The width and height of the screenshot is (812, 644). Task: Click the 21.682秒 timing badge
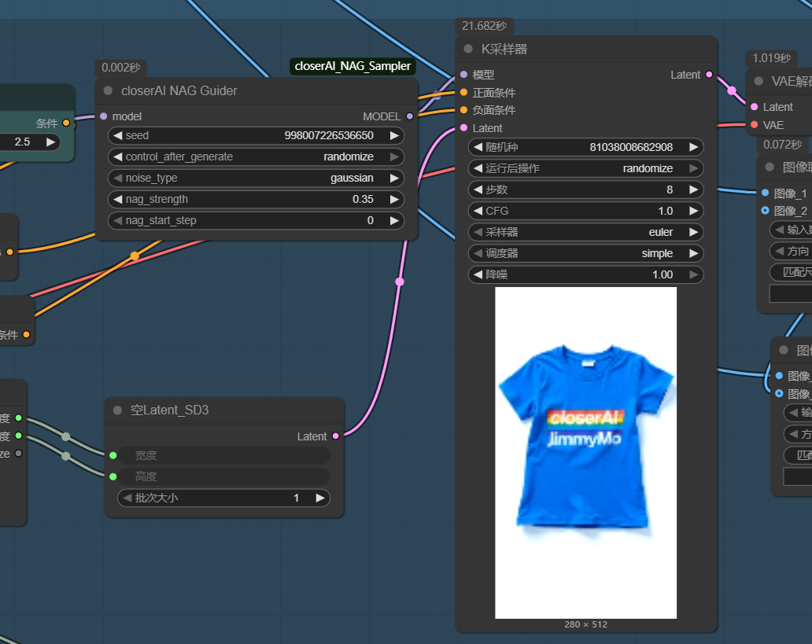pyautogui.click(x=484, y=26)
